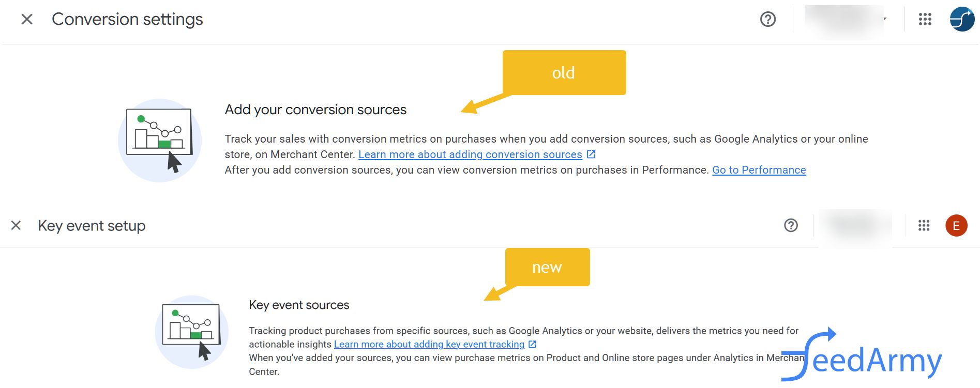
Task: Click the blue profile avatar at top right
Action: pos(962,20)
